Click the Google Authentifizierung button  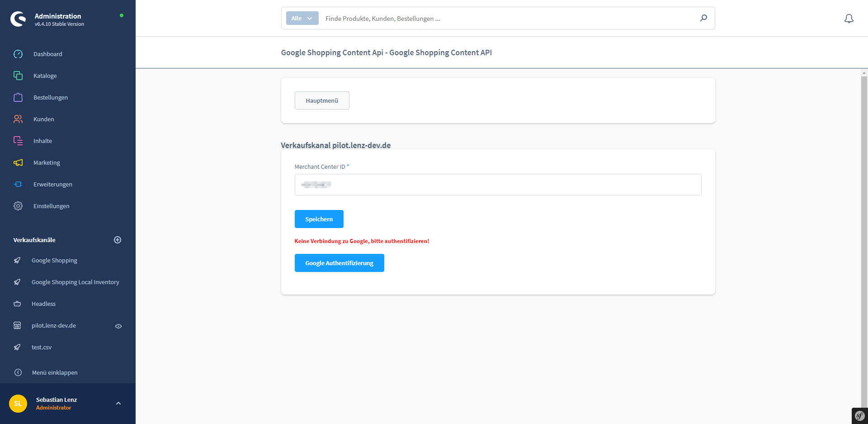pyautogui.click(x=340, y=263)
